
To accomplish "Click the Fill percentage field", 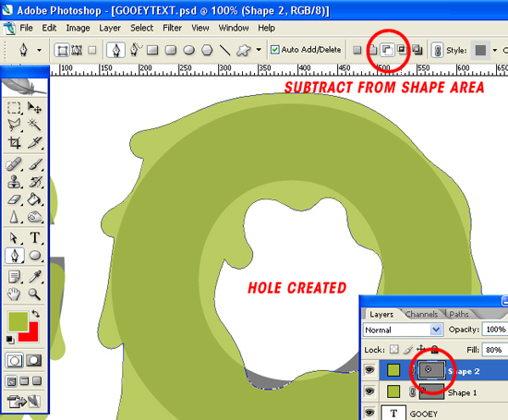I will point(495,350).
